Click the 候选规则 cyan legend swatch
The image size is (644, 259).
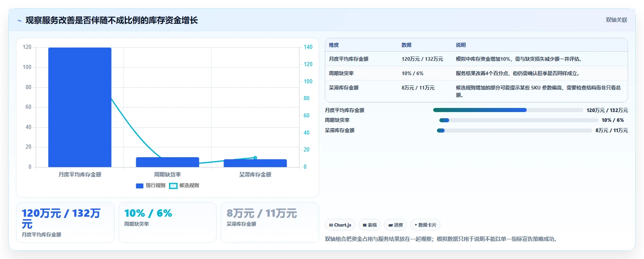click(173, 186)
